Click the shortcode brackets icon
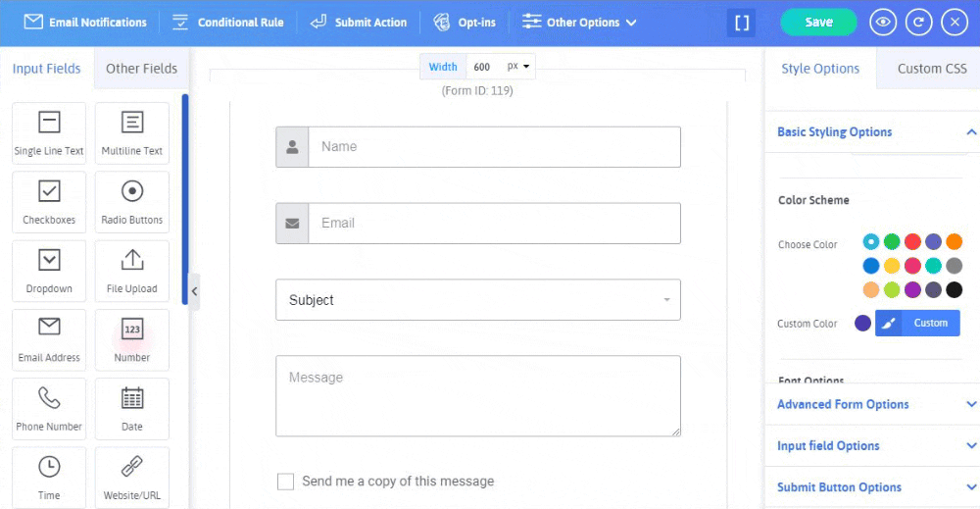The image size is (980, 509). (741, 24)
